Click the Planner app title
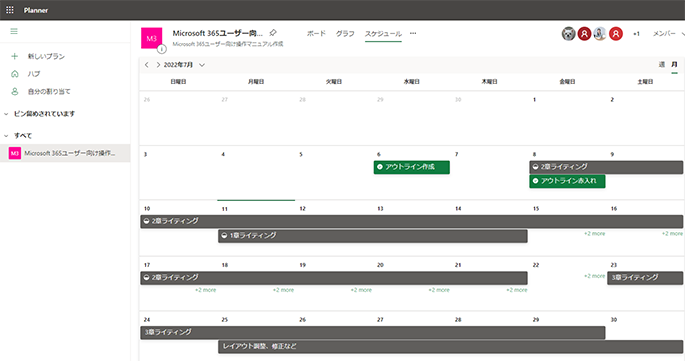Image resolution: width=685 pixels, height=361 pixels. (x=36, y=10)
